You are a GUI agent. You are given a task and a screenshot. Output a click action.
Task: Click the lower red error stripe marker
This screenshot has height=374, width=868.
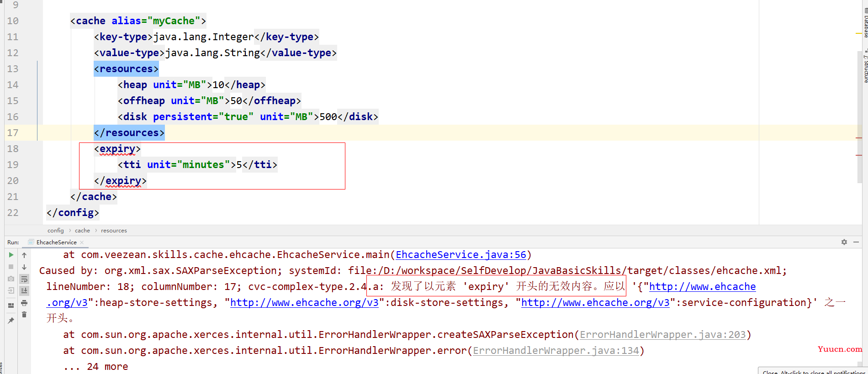tap(859, 155)
